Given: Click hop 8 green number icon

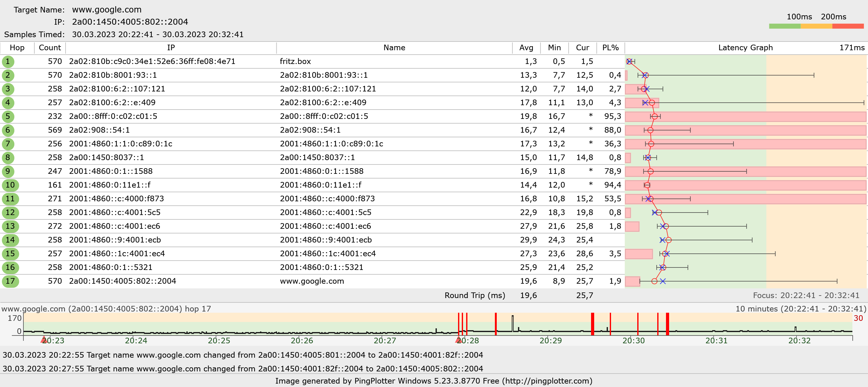Looking at the screenshot, I should [x=8, y=158].
